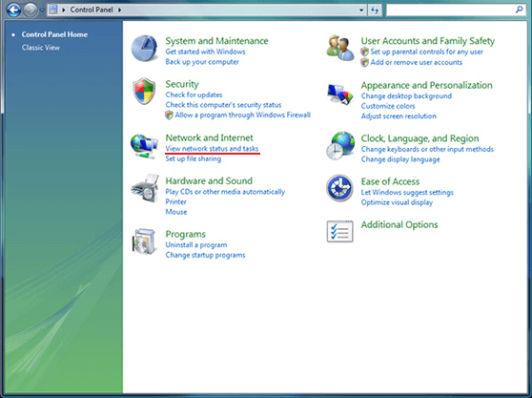Click Let Windows suggest settings
Screen dimensions: 532x398
[407, 193]
